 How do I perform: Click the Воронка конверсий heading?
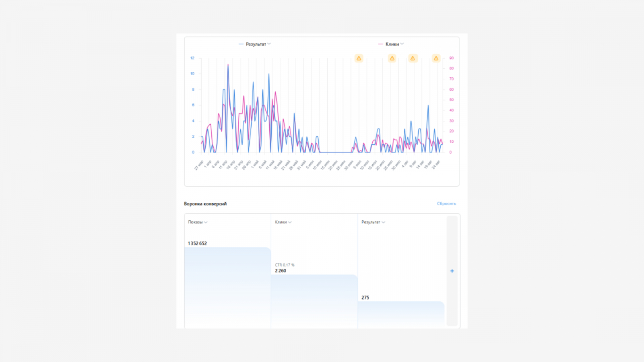[x=205, y=204]
